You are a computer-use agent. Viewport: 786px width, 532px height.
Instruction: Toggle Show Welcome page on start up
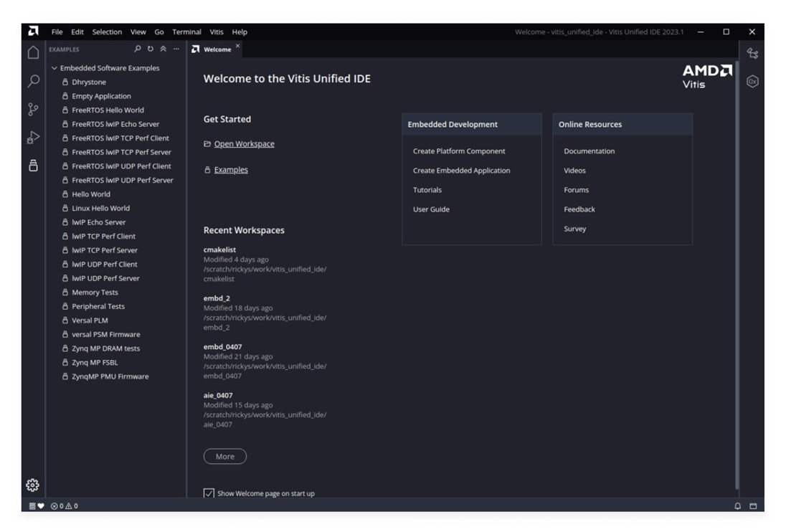pyautogui.click(x=209, y=493)
